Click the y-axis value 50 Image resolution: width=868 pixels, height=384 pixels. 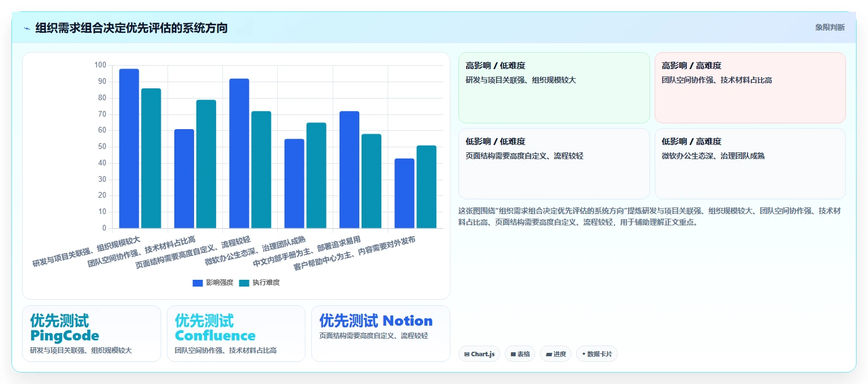(102, 147)
